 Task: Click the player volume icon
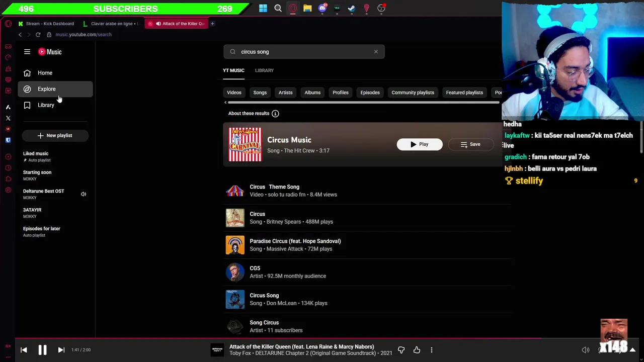point(586,350)
